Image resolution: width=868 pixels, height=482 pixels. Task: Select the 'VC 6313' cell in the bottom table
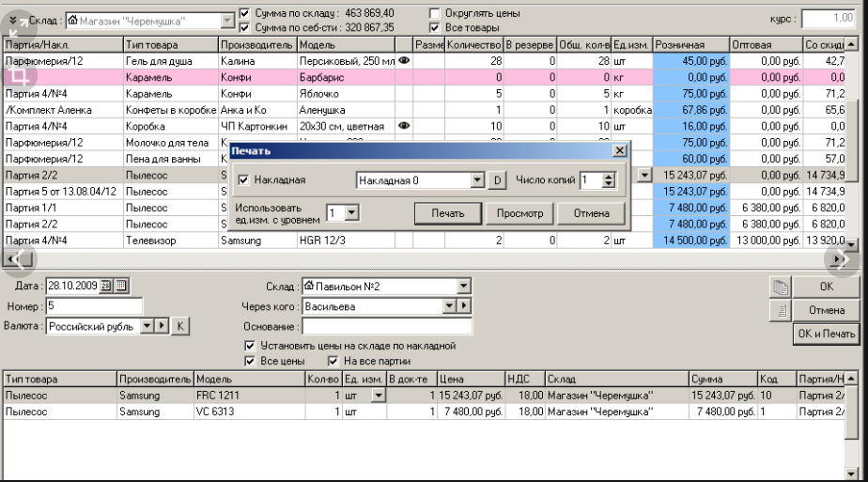(249, 412)
